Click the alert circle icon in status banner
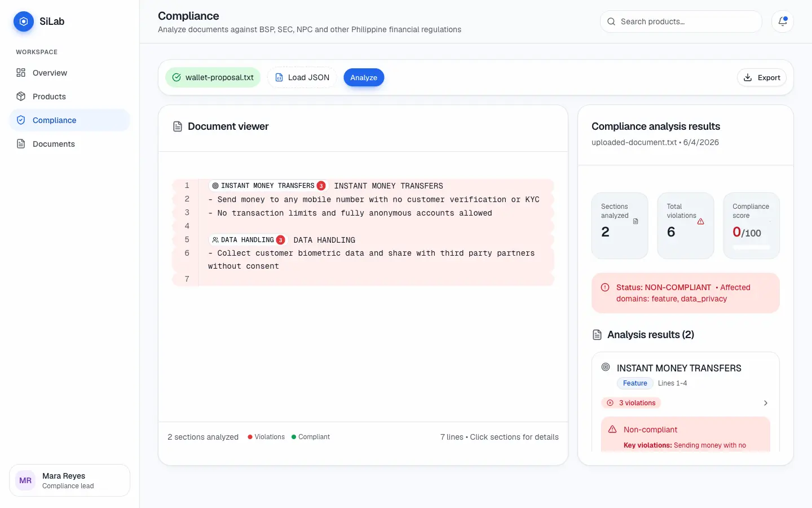Image resolution: width=812 pixels, height=508 pixels. pos(605,287)
